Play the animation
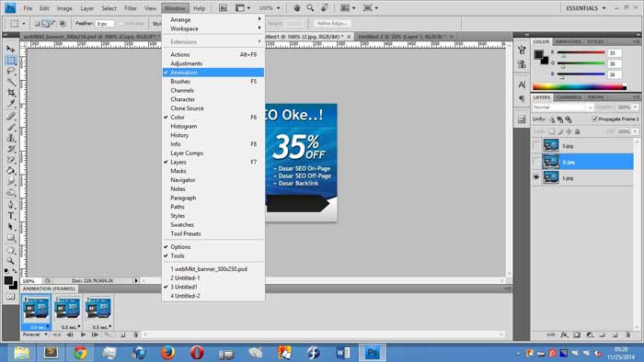644x362 pixels. click(x=83, y=335)
